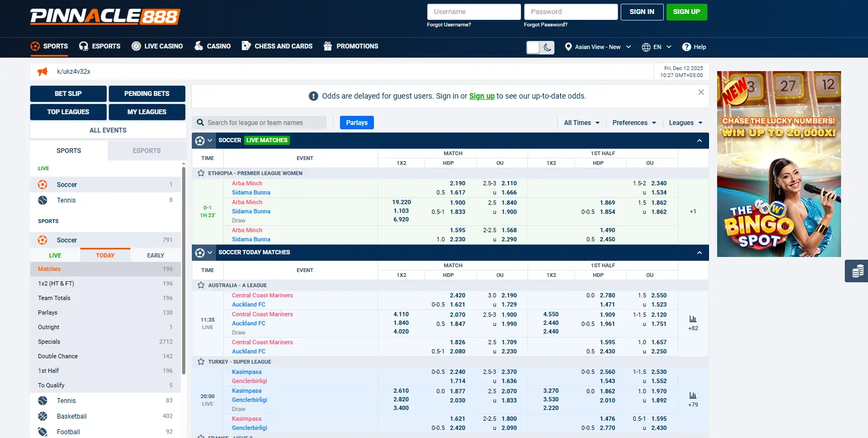Open Live Casino from top navigation

click(157, 46)
